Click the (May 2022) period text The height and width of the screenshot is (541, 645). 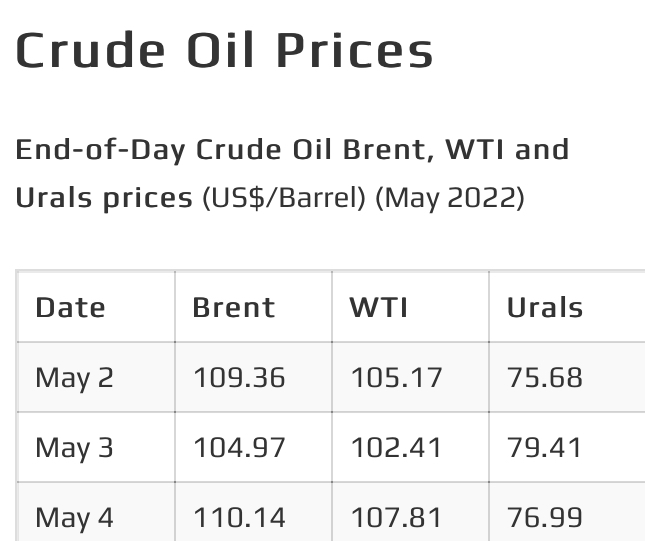pyautogui.click(x=450, y=198)
